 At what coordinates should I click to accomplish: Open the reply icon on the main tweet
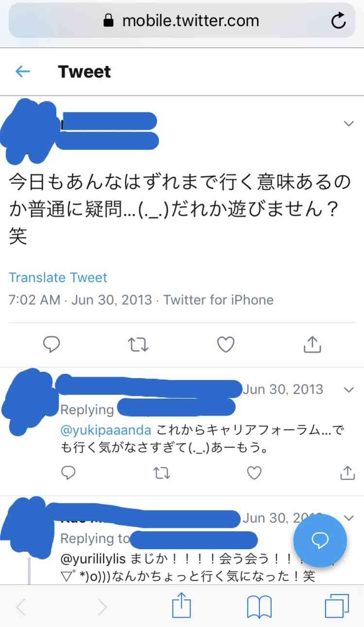(52, 345)
